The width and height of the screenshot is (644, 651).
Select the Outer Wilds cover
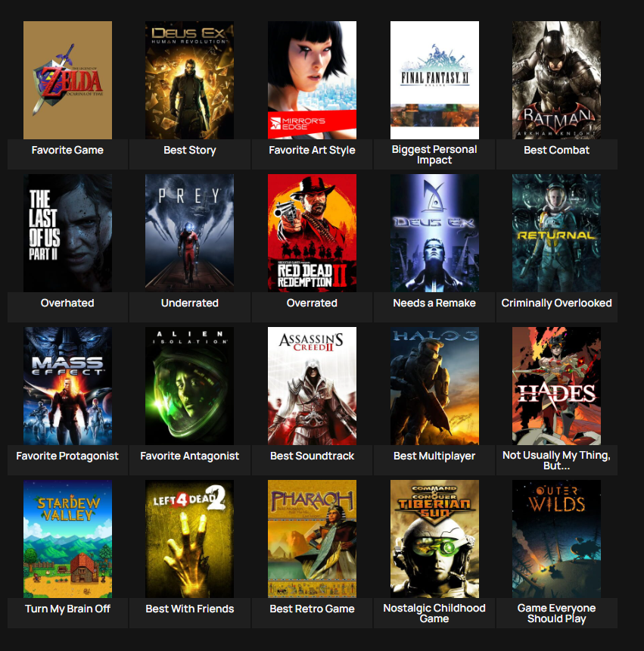(556, 539)
